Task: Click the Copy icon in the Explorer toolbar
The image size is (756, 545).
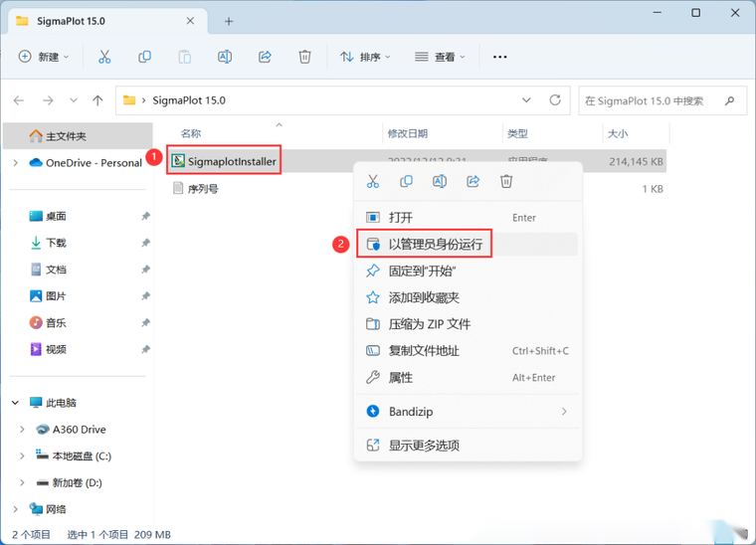Action: point(144,57)
